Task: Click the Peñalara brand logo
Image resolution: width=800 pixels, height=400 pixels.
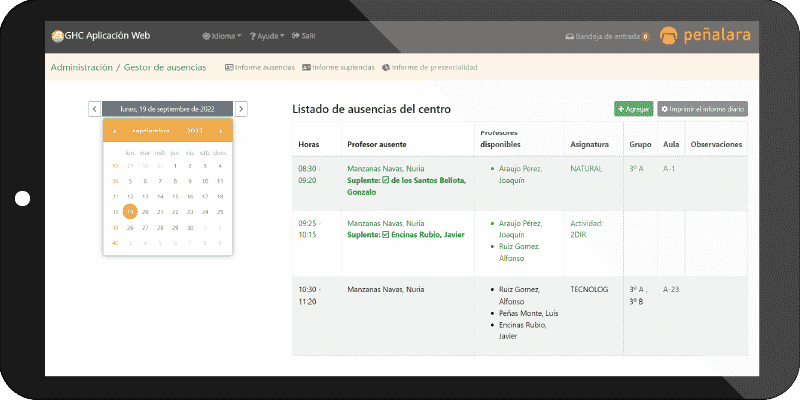Action: tap(705, 35)
